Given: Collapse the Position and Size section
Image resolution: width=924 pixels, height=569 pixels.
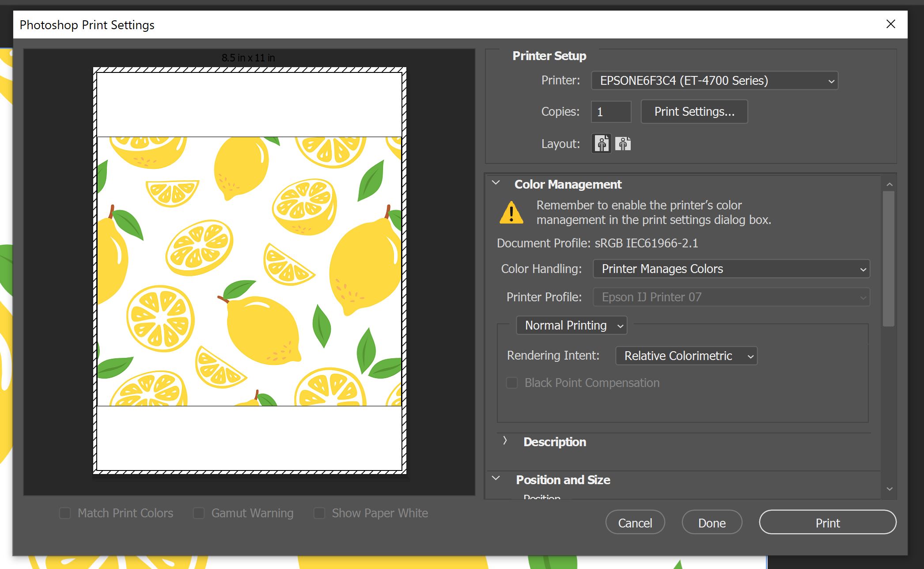Looking at the screenshot, I should (x=496, y=478).
